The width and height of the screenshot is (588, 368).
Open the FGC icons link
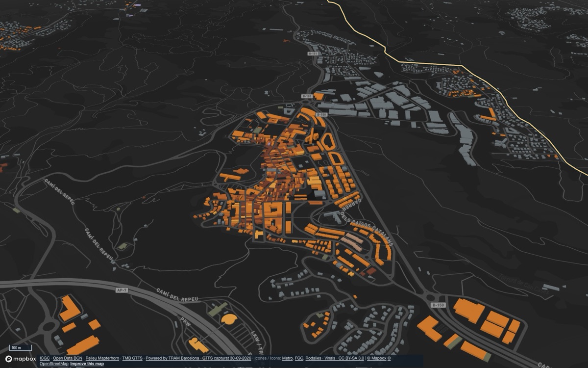(x=299, y=358)
